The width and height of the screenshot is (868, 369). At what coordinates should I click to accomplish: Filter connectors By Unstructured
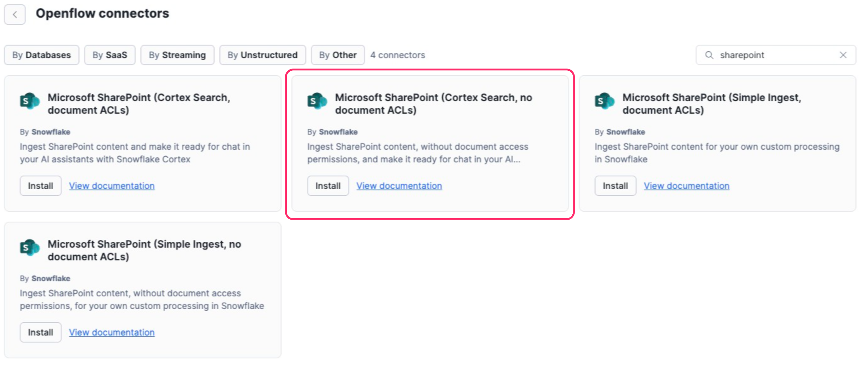[x=262, y=55]
